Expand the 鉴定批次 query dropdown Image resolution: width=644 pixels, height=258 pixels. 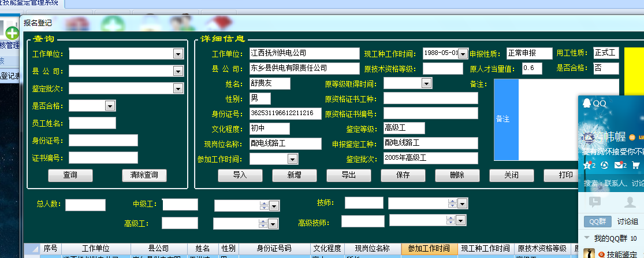(x=178, y=89)
